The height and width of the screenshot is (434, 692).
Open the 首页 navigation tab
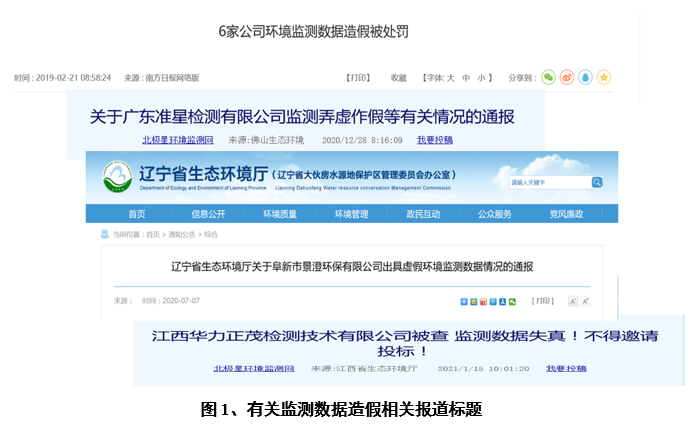click(137, 214)
